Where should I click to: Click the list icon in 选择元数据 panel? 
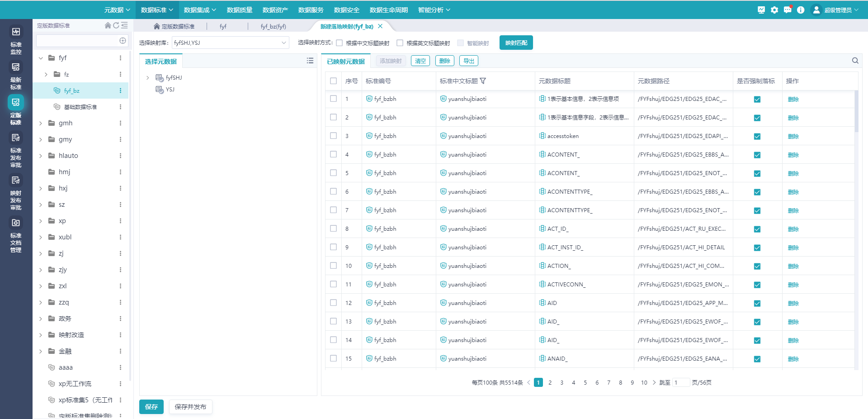tap(310, 61)
